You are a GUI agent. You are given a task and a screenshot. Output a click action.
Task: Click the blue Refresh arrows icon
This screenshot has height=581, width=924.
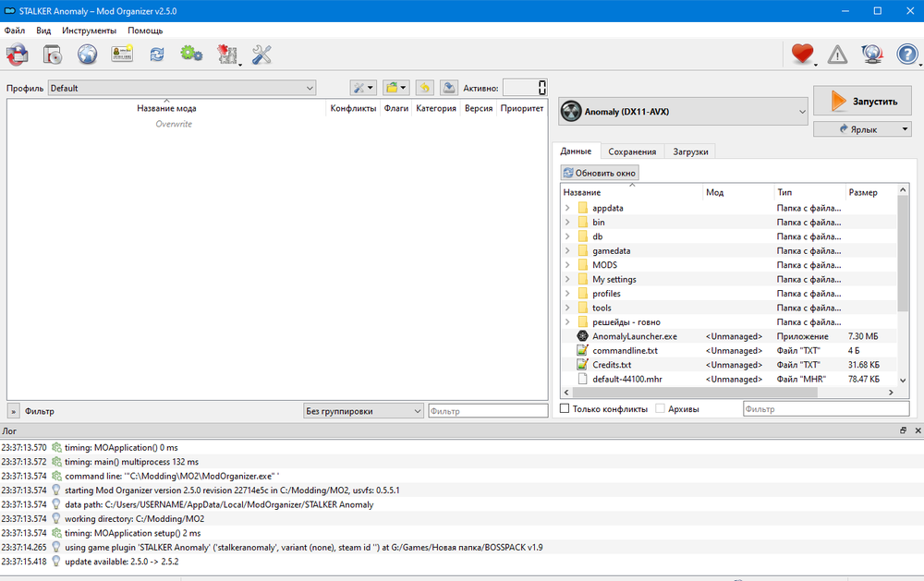tap(157, 54)
